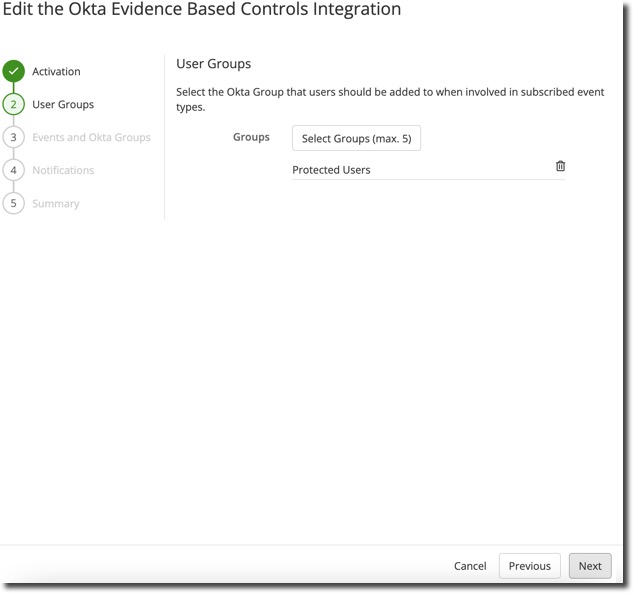
Task: Click the step 3 circle icon
Action: pyautogui.click(x=13, y=137)
